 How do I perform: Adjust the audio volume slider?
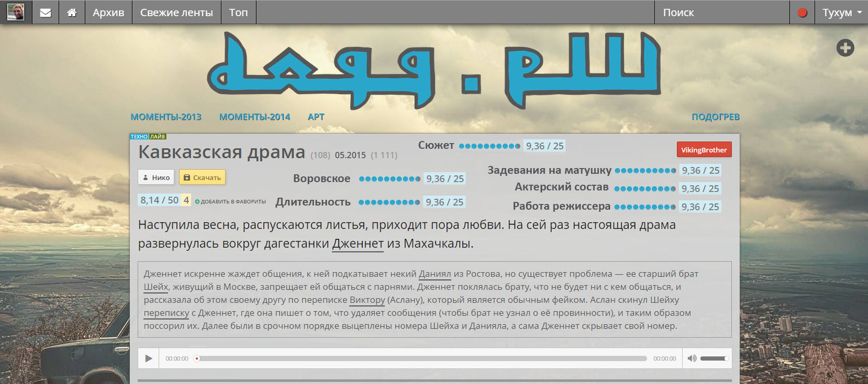[x=714, y=359]
